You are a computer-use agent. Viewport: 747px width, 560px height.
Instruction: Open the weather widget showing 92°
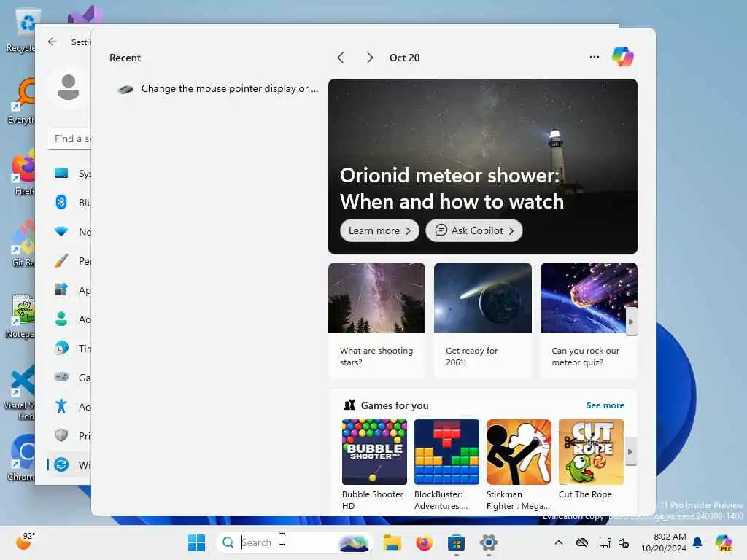[x=26, y=542]
